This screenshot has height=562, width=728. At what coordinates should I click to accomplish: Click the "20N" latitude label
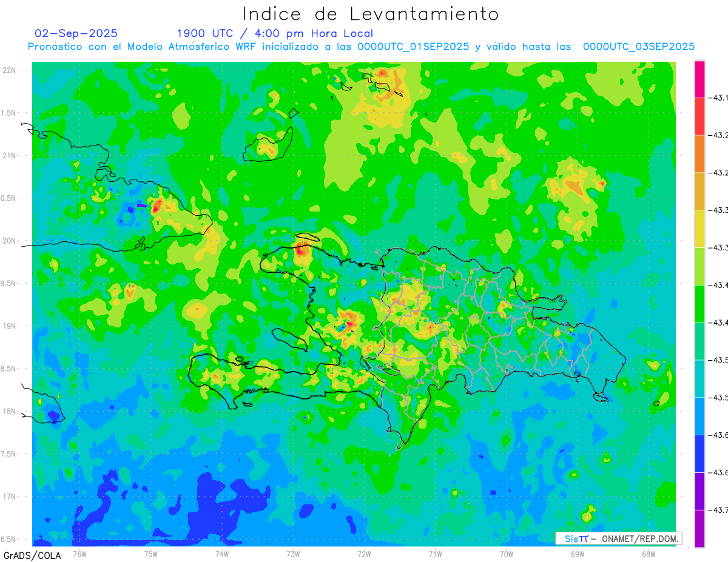pos(10,241)
